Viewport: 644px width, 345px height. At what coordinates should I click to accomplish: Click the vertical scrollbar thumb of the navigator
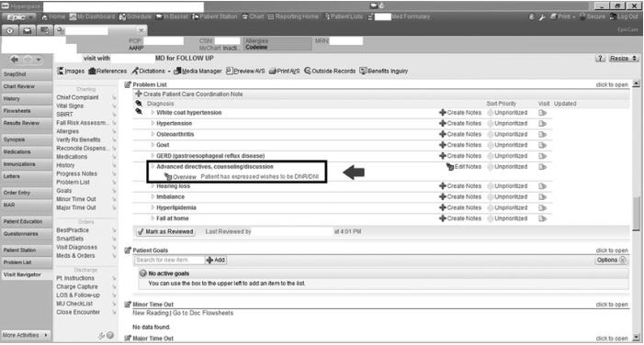pos(637,213)
